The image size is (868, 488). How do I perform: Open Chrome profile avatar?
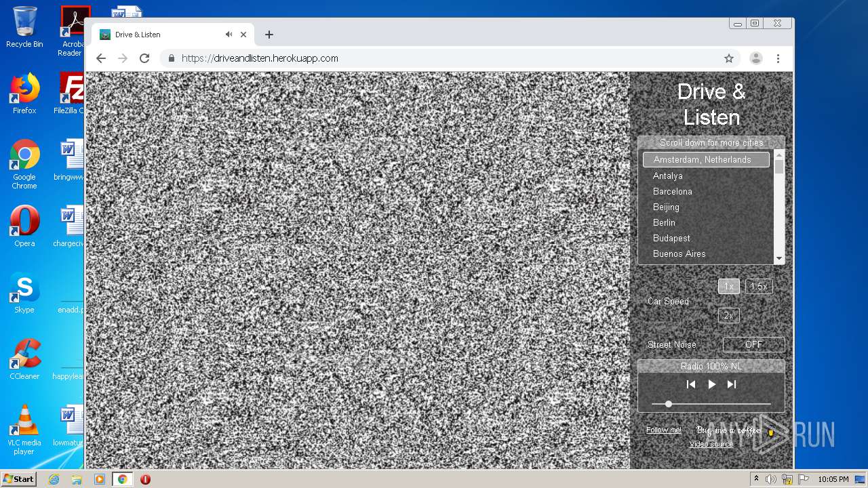tap(756, 58)
